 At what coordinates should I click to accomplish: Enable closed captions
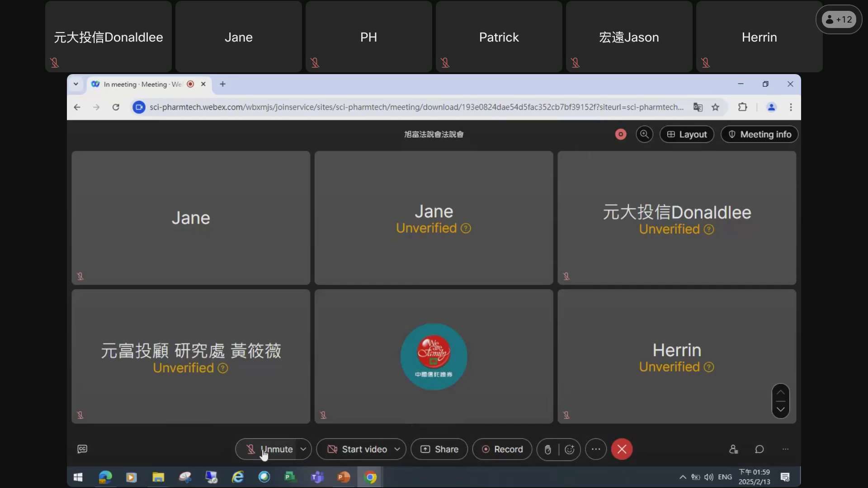(82, 449)
